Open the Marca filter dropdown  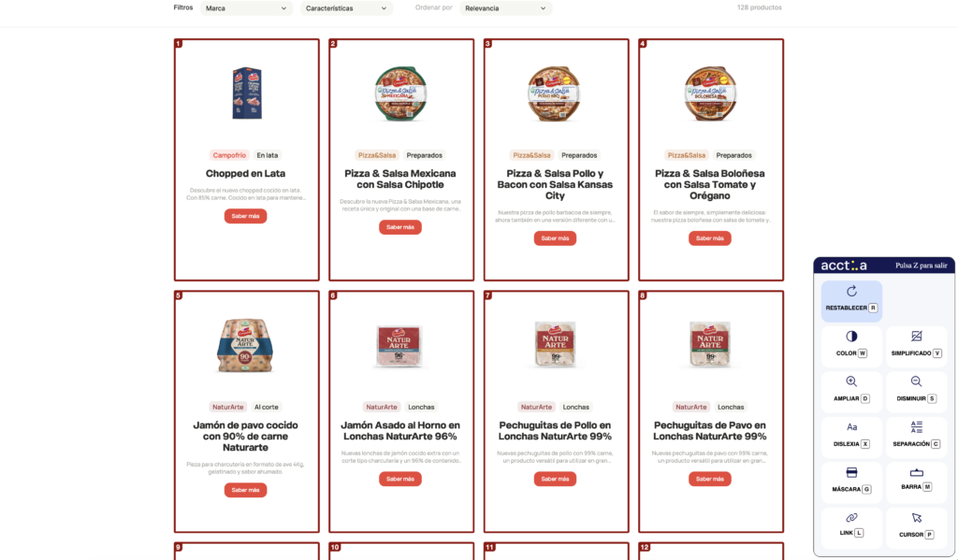point(246,8)
